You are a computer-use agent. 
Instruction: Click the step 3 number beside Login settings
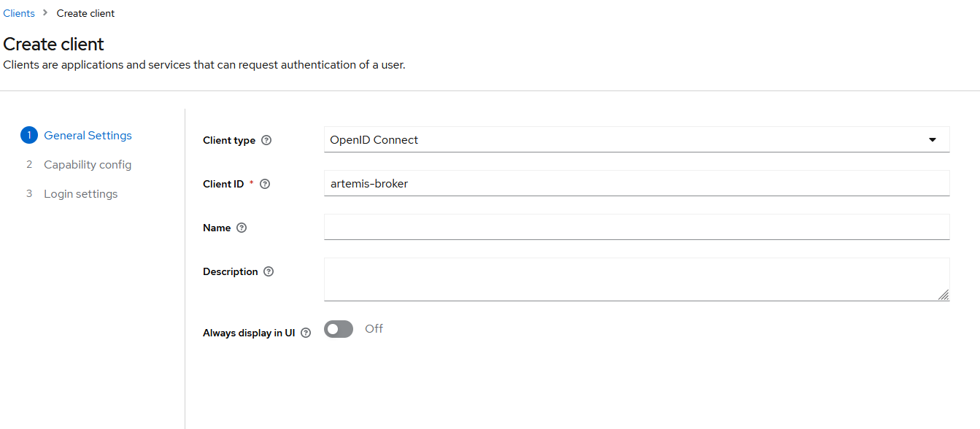point(29,193)
